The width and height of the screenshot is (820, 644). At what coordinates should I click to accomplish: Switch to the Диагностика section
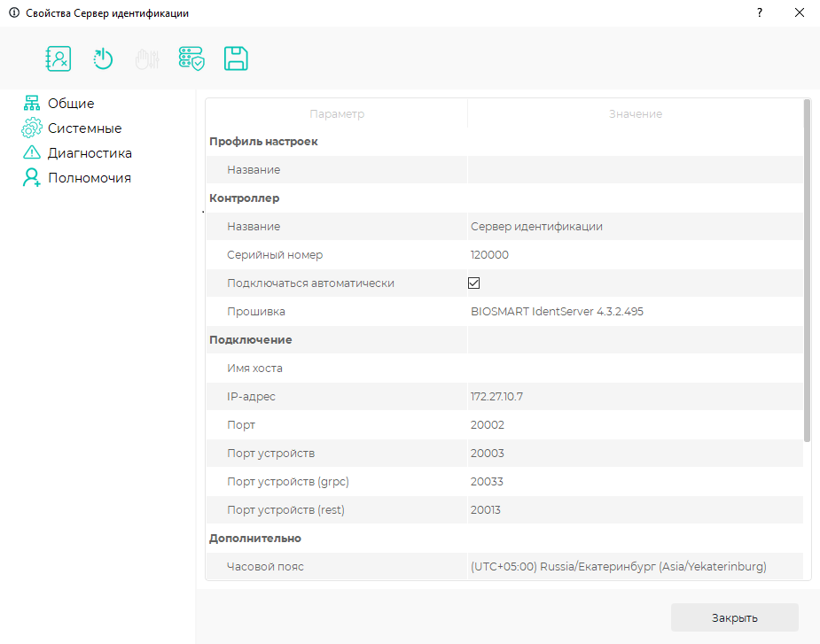click(x=90, y=153)
